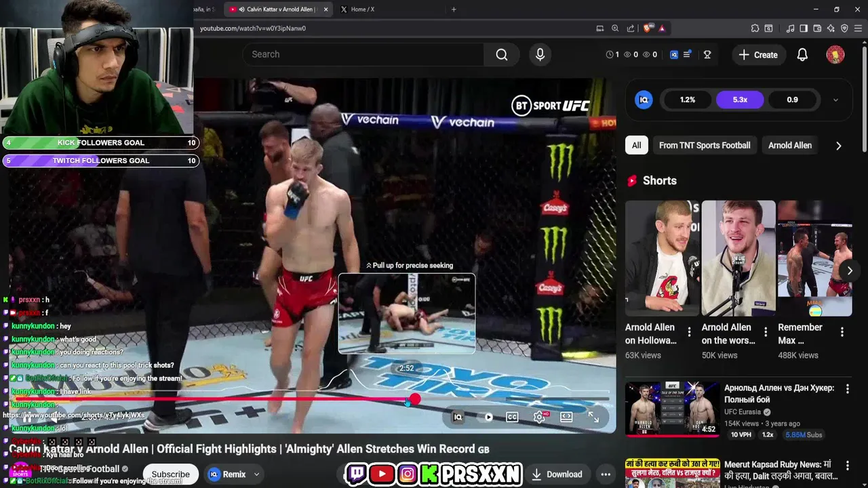The image size is (868, 488).
Task: Open Brave music playlist icon
Action: point(790,28)
